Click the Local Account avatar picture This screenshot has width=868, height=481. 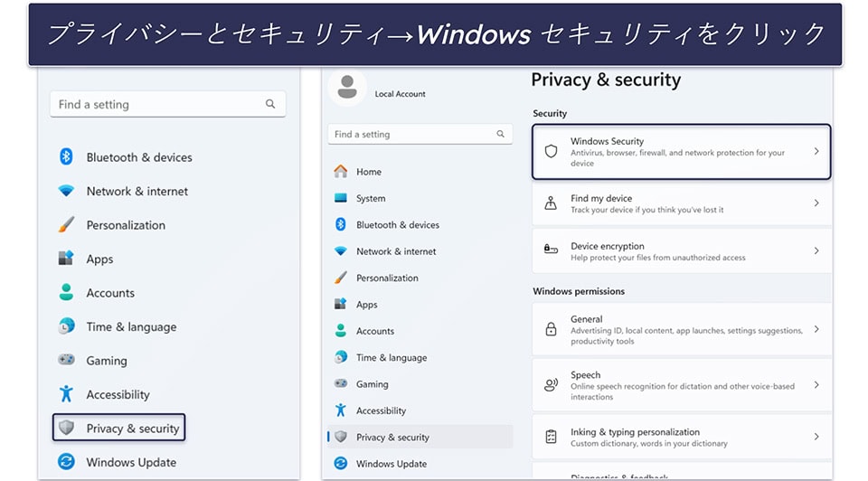(347, 88)
